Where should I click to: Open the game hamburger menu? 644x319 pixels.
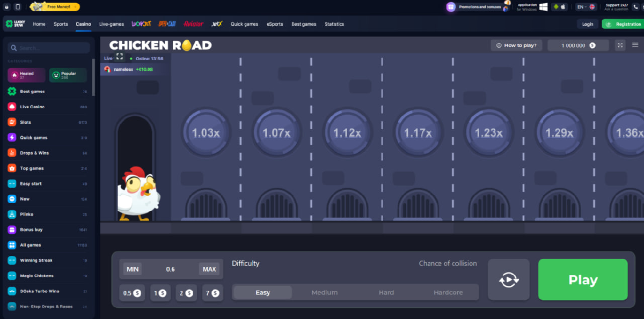(635, 45)
